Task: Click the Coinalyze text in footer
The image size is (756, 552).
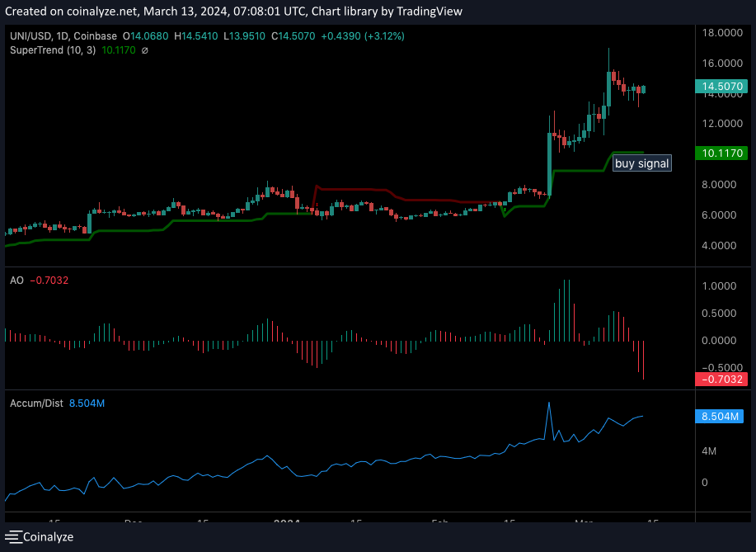Action: click(x=48, y=536)
